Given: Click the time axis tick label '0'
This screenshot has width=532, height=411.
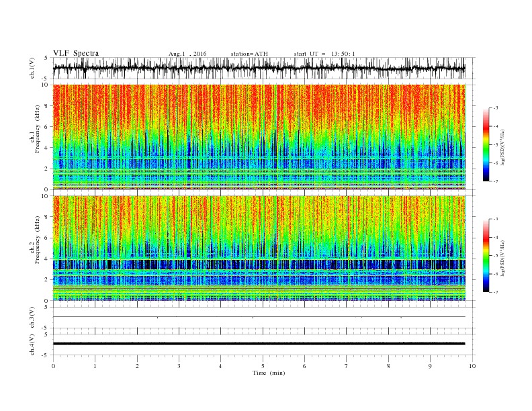Looking at the screenshot, I should [53, 366].
